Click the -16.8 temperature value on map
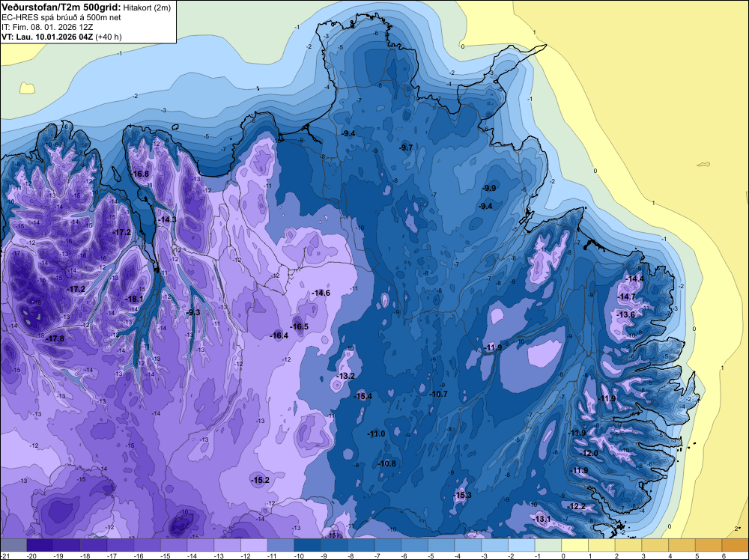Screen dimensions: 749x560 click(x=141, y=174)
